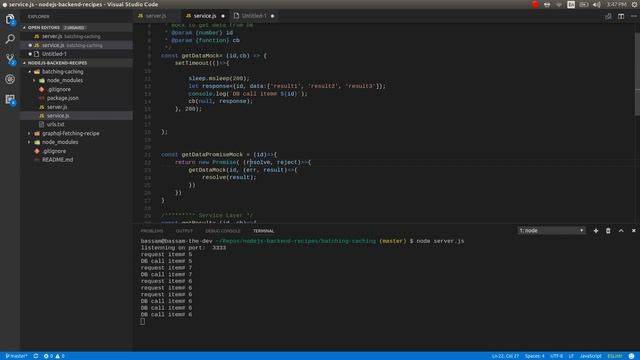Click the '2 UNSAVED' badge in Open Editors
Screen dimensions: 640x360
pos(74,27)
